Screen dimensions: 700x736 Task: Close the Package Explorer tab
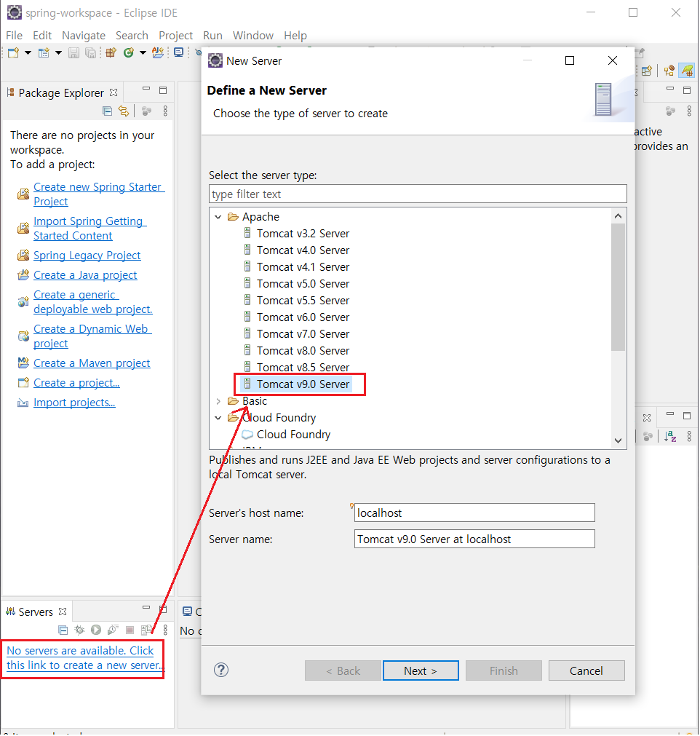(x=114, y=92)
